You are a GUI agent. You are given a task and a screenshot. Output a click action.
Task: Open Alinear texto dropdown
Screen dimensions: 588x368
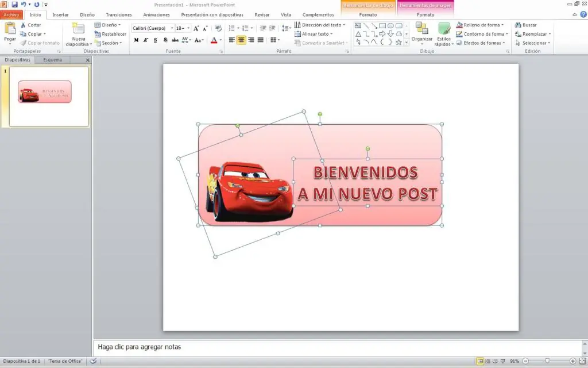point(314,34)
